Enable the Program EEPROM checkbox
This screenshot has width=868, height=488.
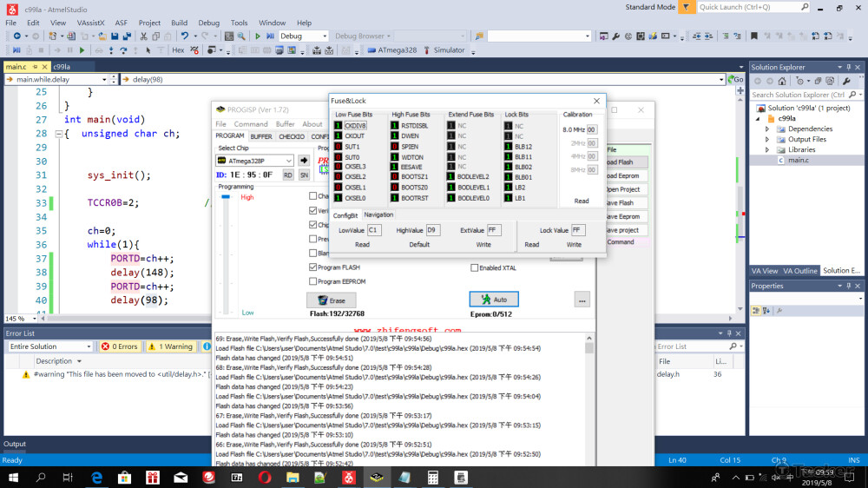point(313,281)
